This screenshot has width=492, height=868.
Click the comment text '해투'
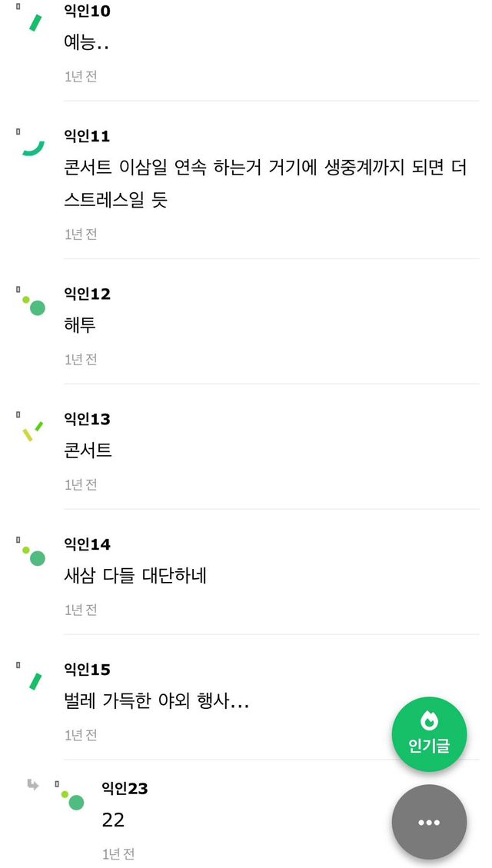point(80,325)
